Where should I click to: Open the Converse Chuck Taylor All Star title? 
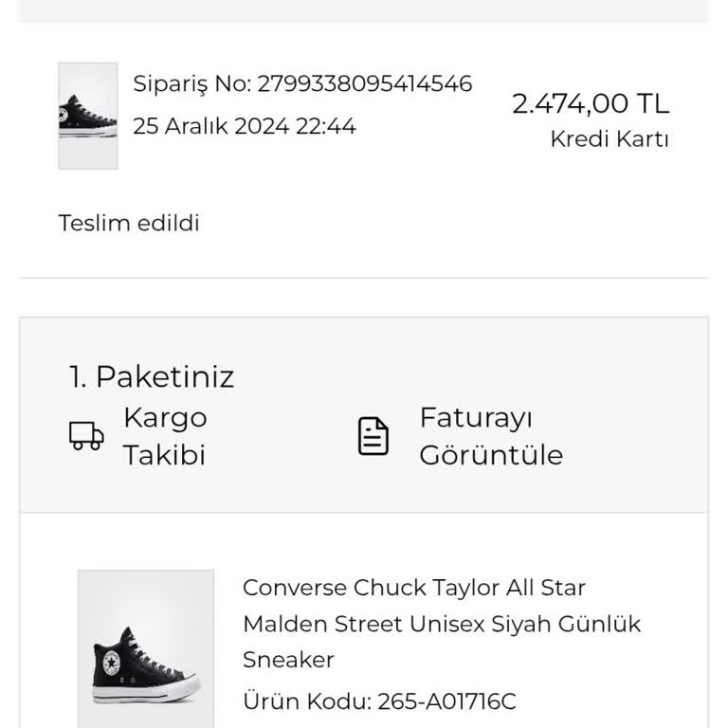tap(414, 588)
